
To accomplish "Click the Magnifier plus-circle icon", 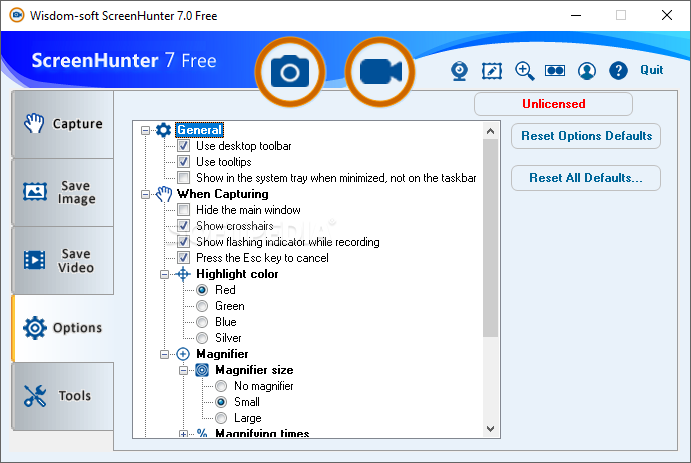I will [182, 354].
